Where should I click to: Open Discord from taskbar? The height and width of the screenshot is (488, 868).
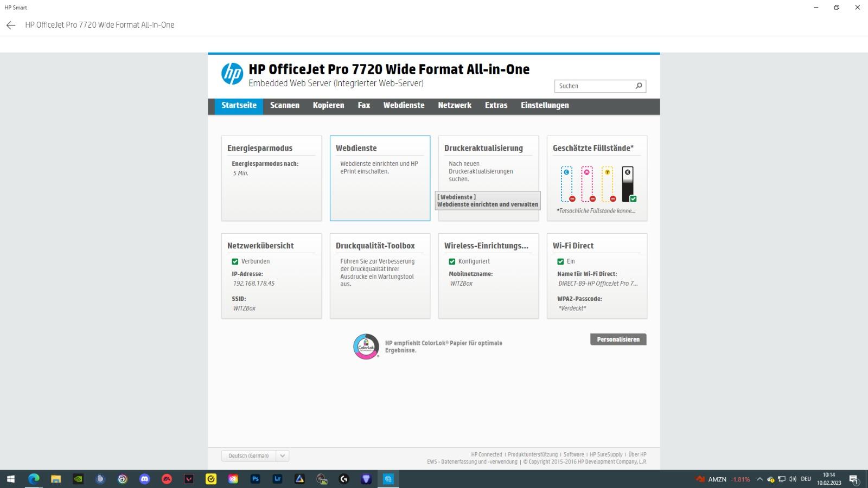pyautogui.click(x=144, y=479)
